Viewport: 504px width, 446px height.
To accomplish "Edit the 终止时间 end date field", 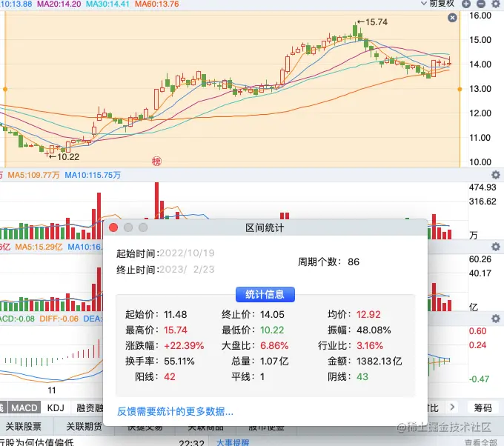I will tap(187, 269).
